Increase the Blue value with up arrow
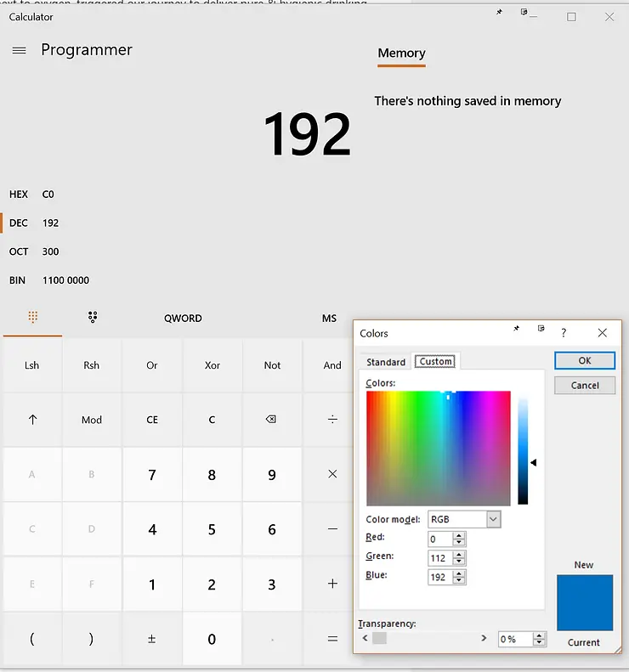 point(459,573)
